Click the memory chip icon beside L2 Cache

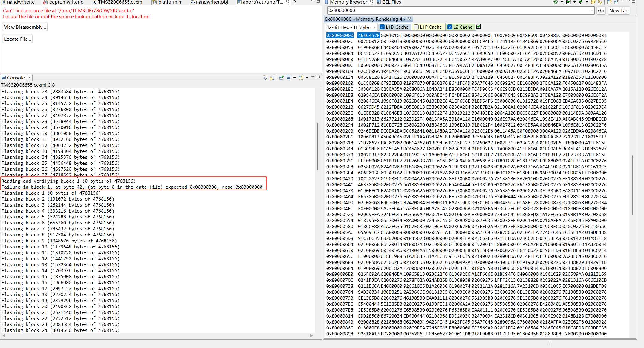tap(478, 27)
